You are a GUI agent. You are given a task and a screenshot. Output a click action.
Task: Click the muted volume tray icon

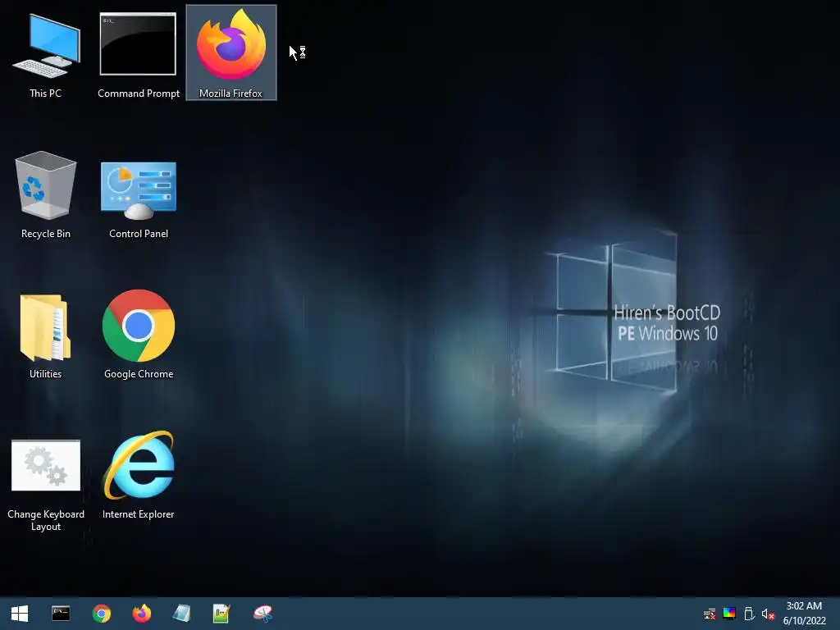768,614
